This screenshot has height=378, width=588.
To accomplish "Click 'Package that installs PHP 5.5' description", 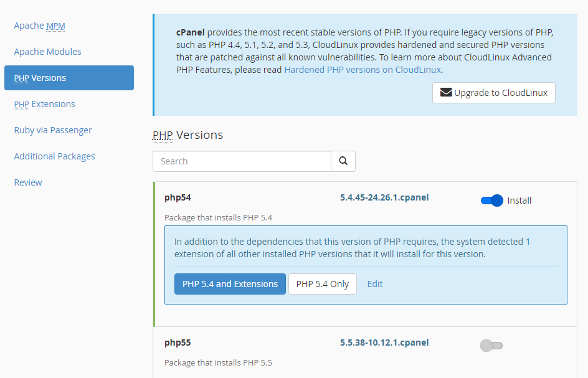I will [x=218, y=363].
